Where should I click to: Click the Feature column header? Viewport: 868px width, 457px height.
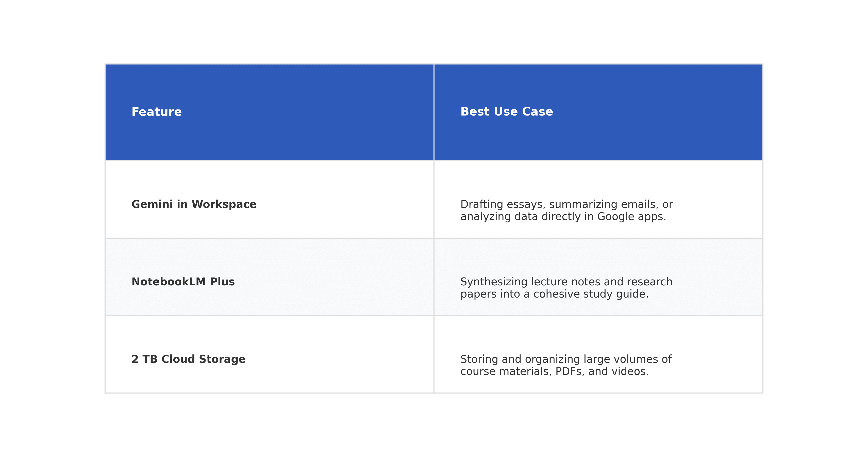coord(157,112)
